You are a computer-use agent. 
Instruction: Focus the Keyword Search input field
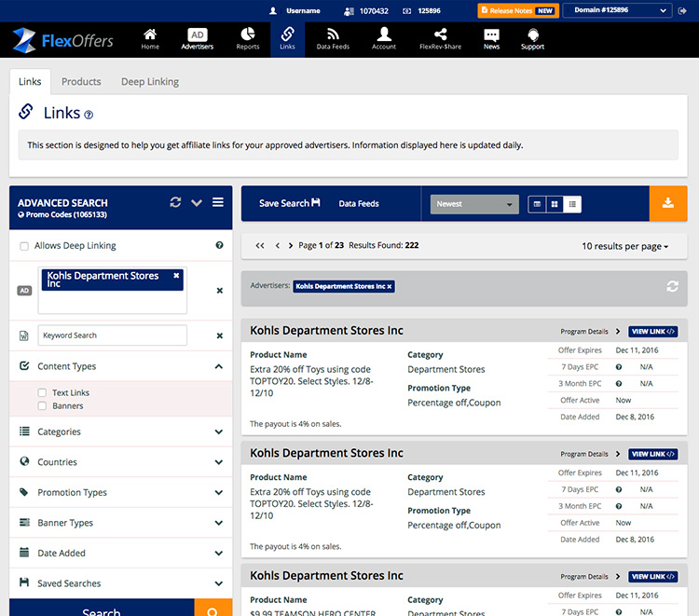click(x=113, y=335)
